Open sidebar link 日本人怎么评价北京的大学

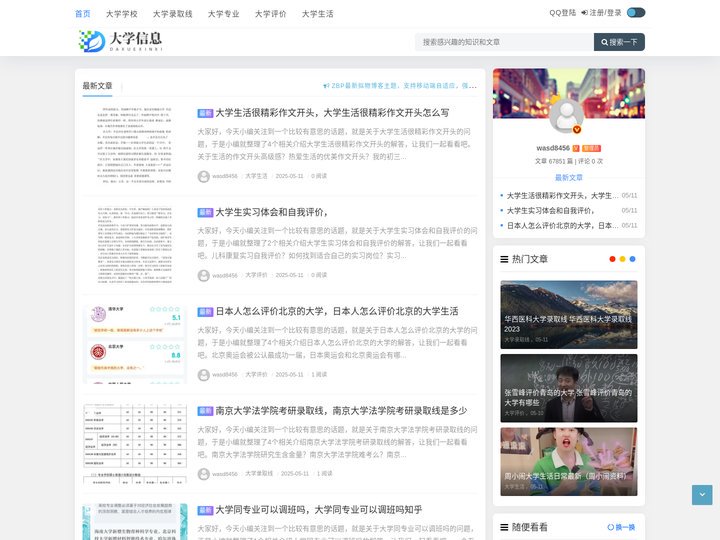pos(562,225)
